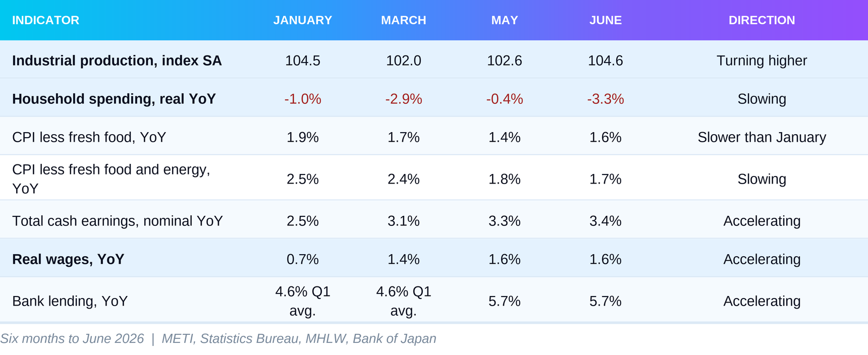
Task: Select the MAY column header
Action: tap(505, 20)
